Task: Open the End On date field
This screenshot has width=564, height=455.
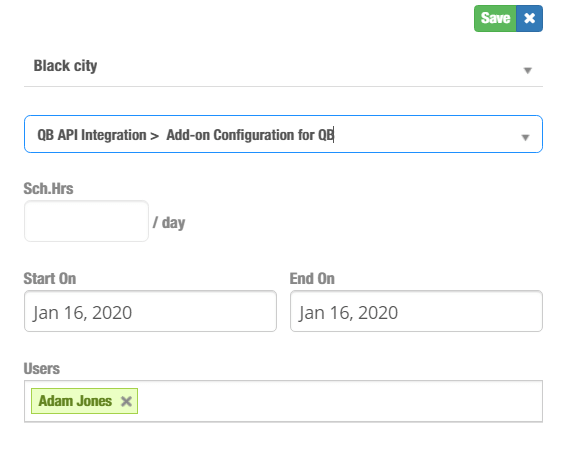Action: tap(416, 311)
